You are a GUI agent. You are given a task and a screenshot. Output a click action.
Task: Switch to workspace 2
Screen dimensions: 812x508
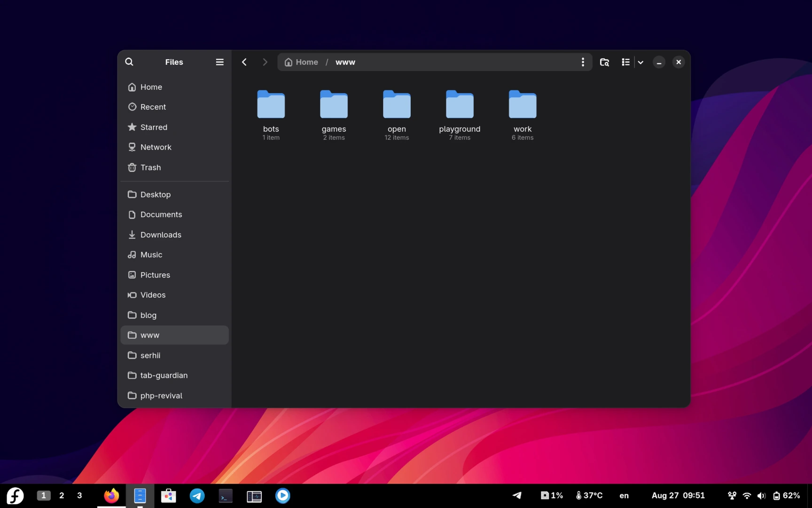pyautogui.click(x=61, y=495)
